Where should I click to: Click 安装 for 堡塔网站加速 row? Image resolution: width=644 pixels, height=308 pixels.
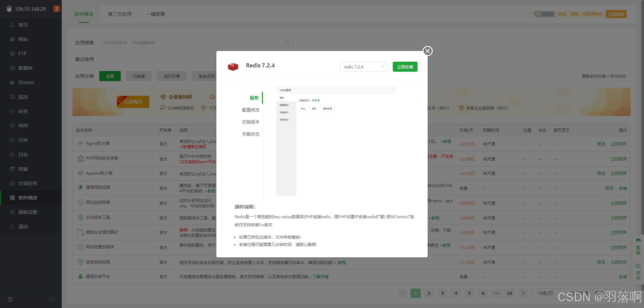point(623,188)
